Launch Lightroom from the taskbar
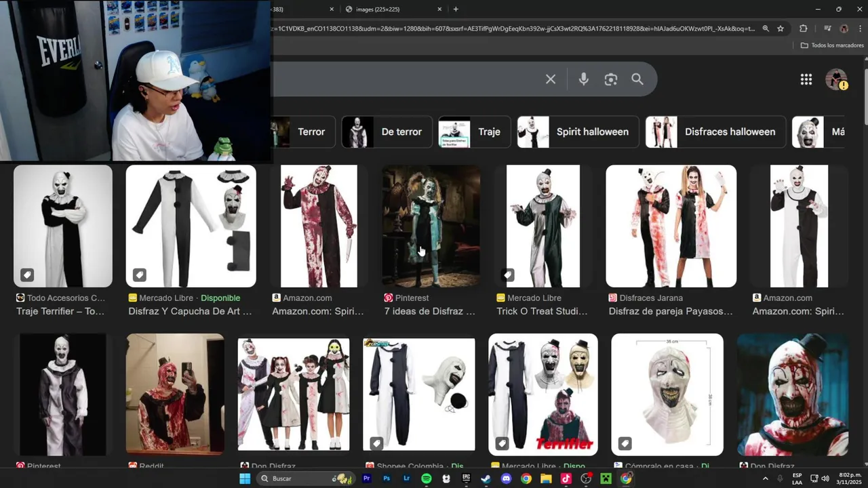Screen dimensions: 868x488 tap(406, 479)
